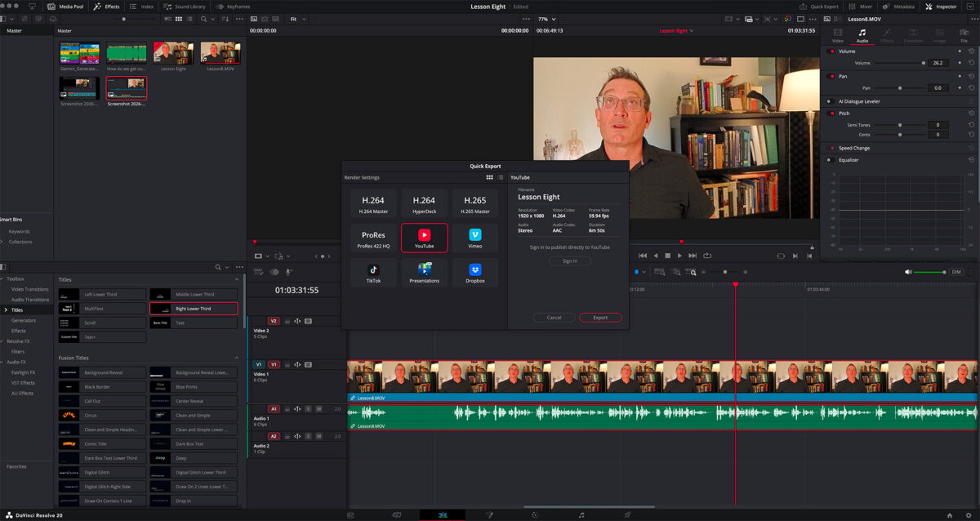The width and height of the screenshot is (980, 521).
Task: Enable AI Dialogue Leveler
Action: coord(831,101)
